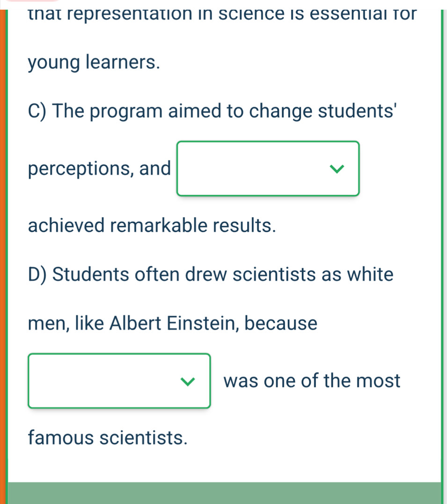Click the chevron arrow in option D's dropdown
Viewport: 447px width, 504px height.
coord(188,381)
